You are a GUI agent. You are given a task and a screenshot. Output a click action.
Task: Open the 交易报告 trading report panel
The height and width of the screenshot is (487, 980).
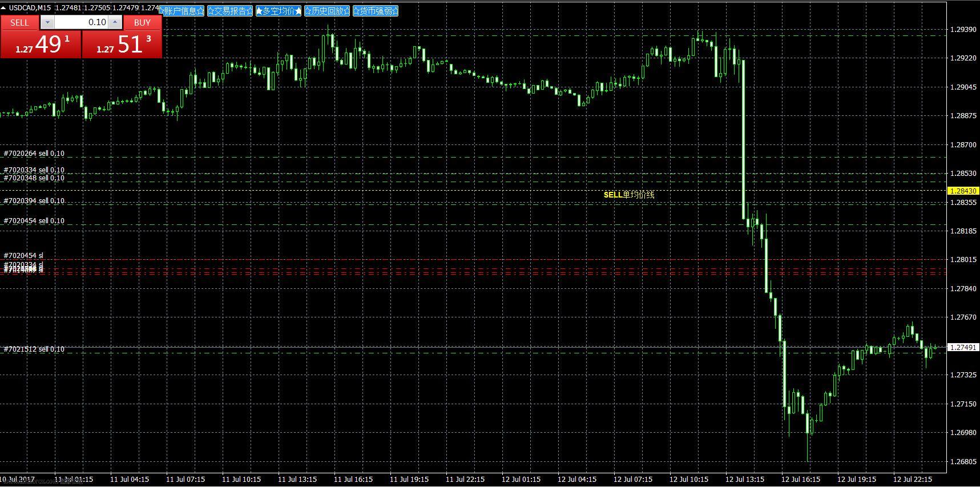230,11
